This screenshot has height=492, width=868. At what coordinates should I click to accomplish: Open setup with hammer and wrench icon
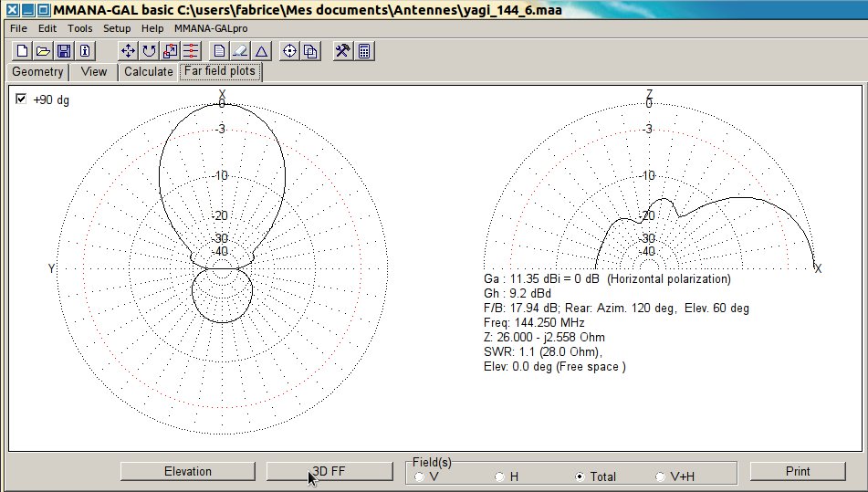point(342,51)
